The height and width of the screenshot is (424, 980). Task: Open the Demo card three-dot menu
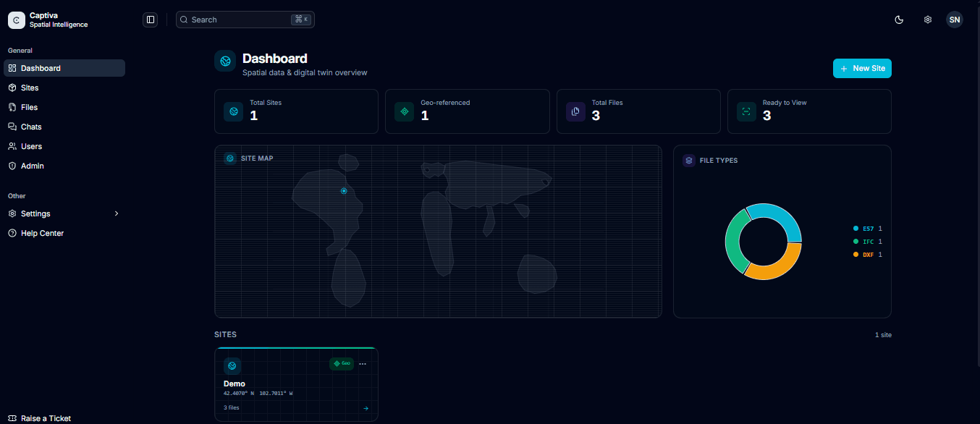click(363, 364)
